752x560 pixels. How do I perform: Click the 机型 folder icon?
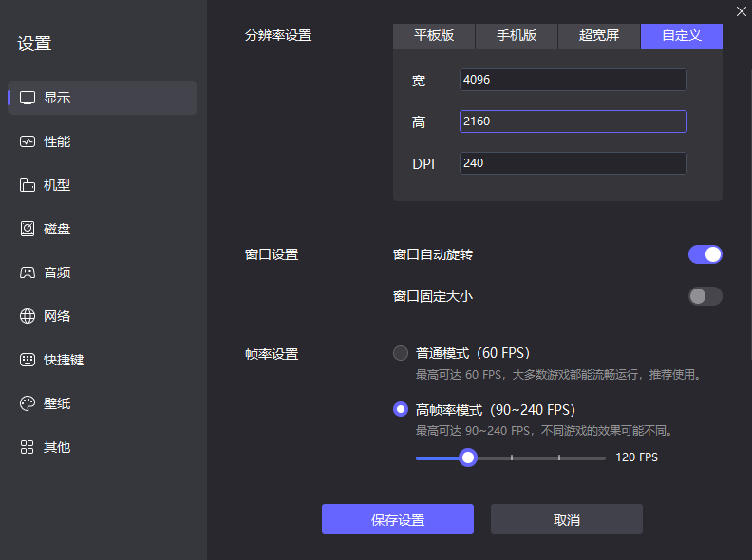tap(28, 185)
